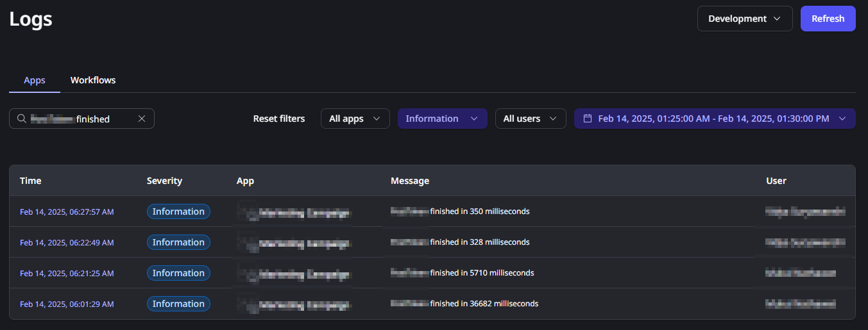Click the search magnifier icon

click(x=22, y=119)
